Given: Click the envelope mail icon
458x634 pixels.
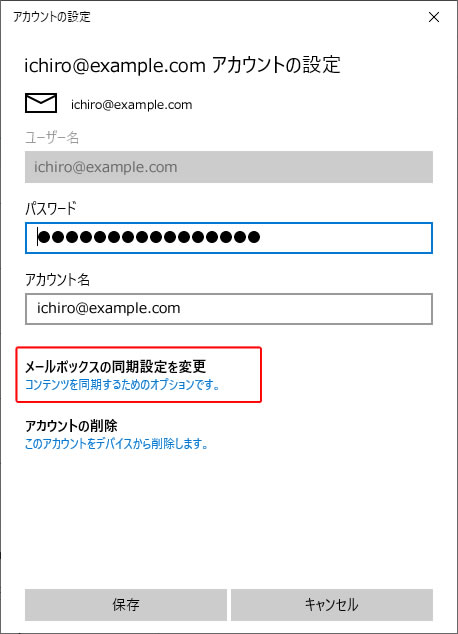Looking at the screenshot, I should coord(41,103).
